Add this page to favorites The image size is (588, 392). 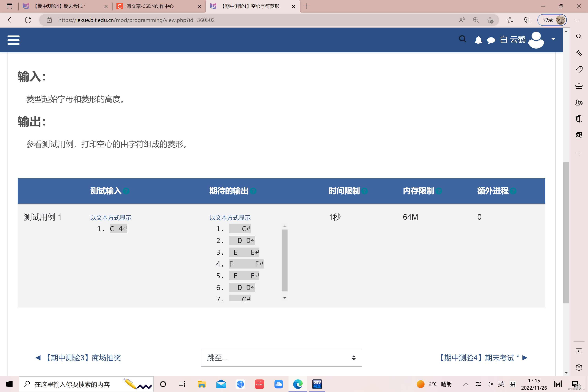click(x=490, y=20)
